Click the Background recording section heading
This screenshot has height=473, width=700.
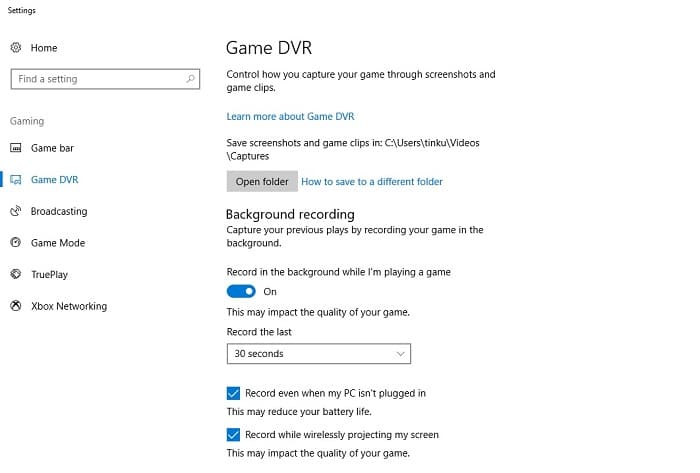tap(290, 214)
